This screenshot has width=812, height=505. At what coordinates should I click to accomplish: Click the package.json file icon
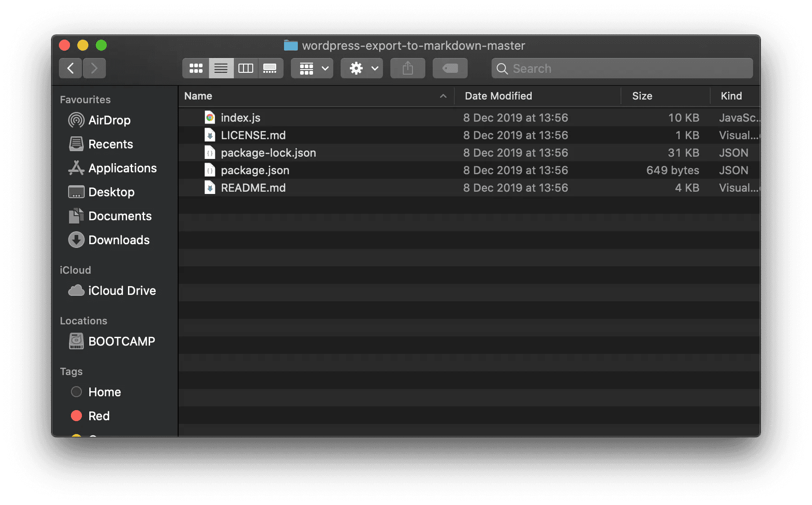pyautogui.click(x=210, y=170)
